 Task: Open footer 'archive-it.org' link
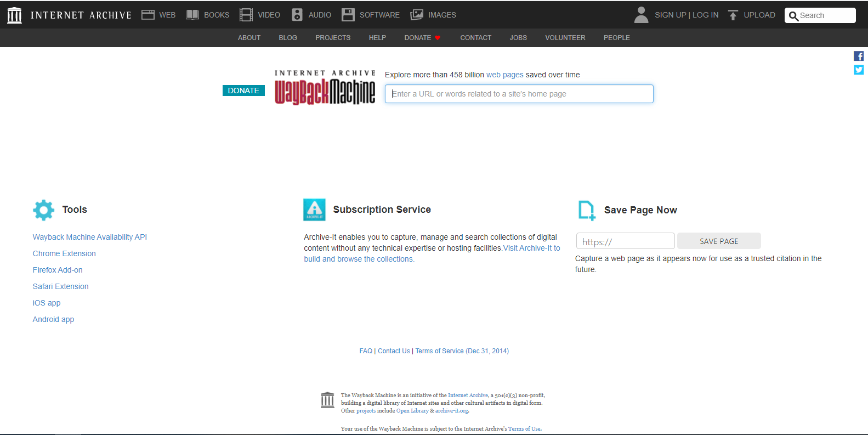coord(452,411)
